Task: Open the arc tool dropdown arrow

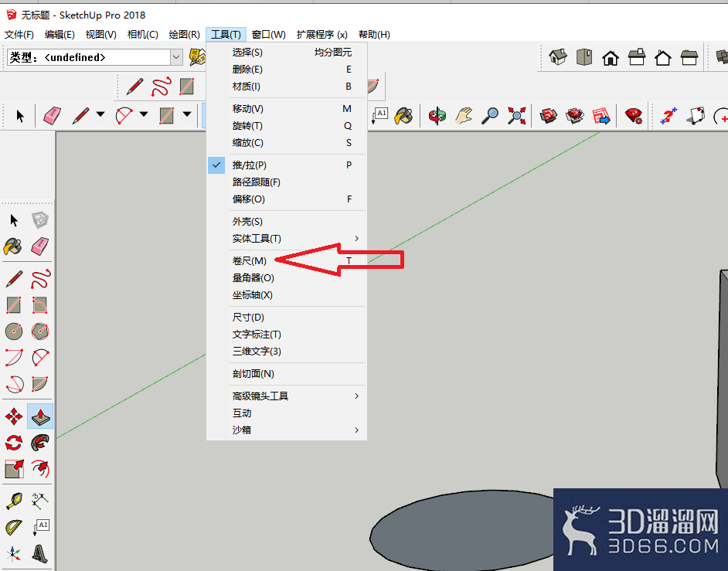Action: coord(144,114)
